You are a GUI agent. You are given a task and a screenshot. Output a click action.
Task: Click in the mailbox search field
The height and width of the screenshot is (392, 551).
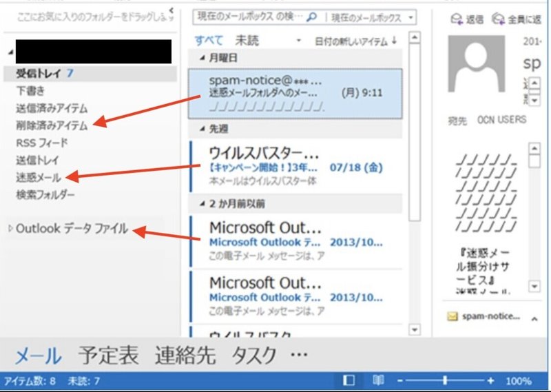click(249, 17)
